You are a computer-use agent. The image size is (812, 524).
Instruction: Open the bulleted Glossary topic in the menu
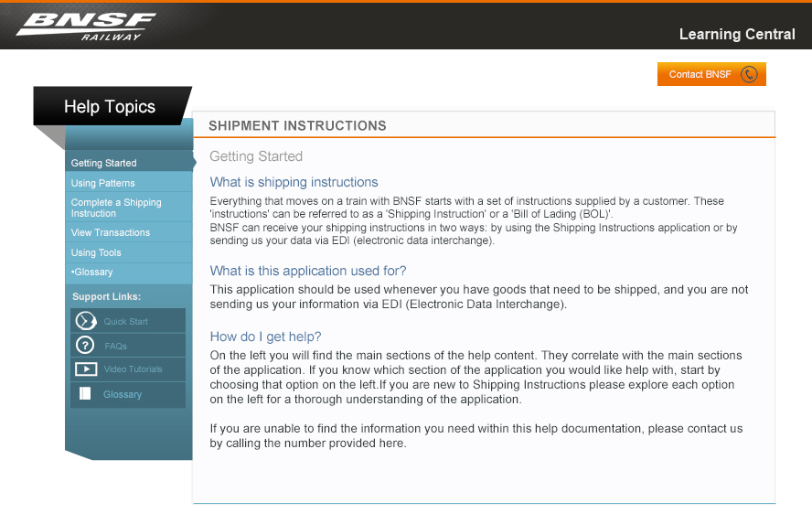pos(92,272)
